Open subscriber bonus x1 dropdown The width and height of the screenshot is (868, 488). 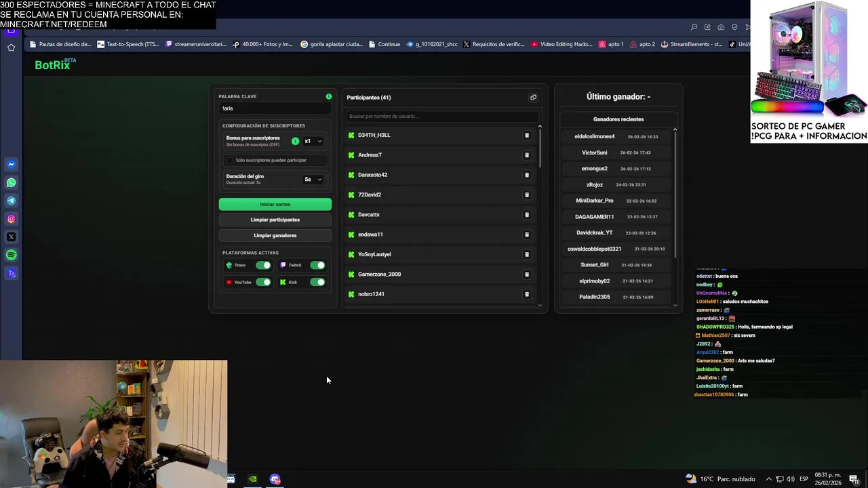click(313, 141)
